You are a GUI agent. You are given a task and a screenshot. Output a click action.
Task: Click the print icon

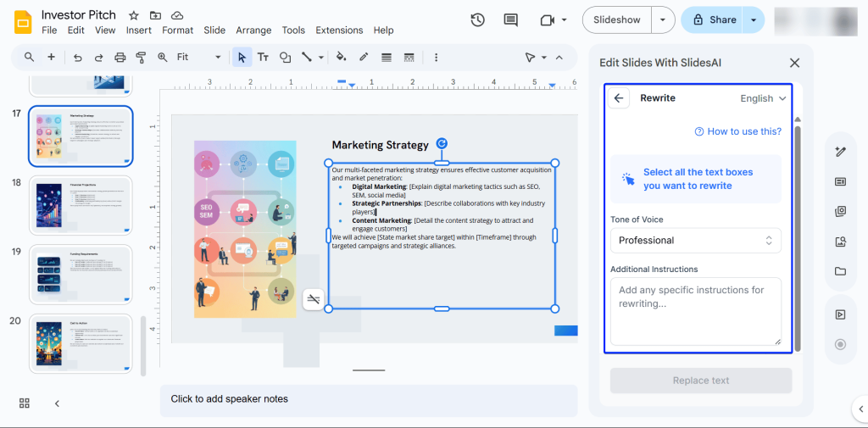pyautogui.click(x=120, y=58)
